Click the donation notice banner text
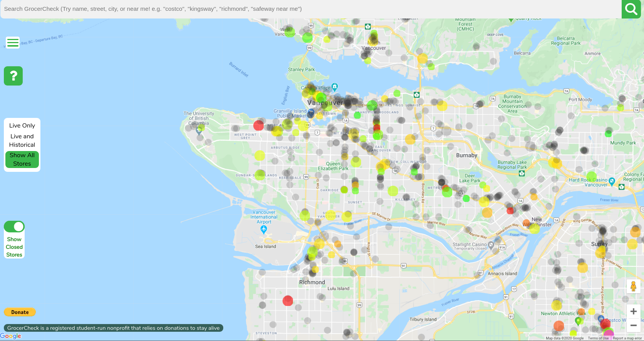 [x=114, y=328]
